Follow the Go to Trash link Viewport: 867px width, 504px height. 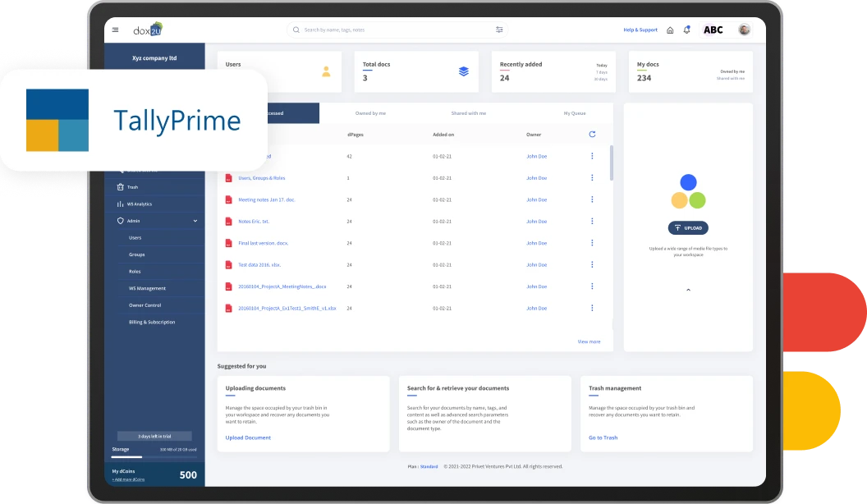click(x=603, y=438)
